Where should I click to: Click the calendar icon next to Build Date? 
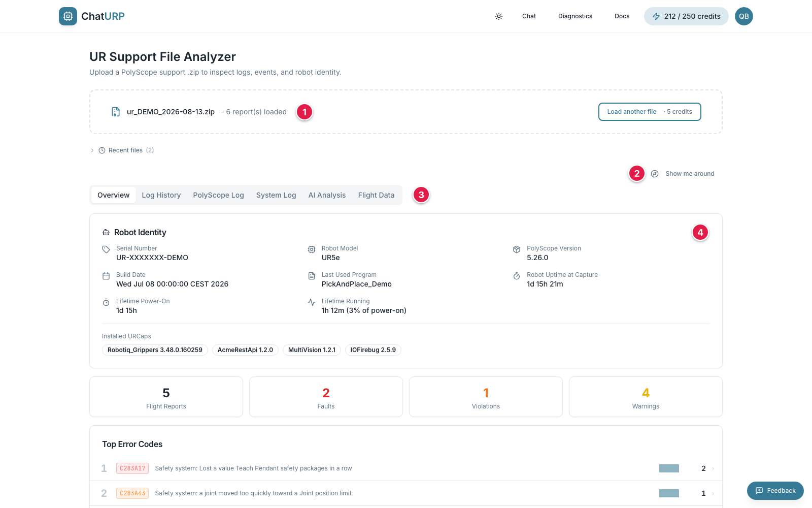click(x=106, y=276)
